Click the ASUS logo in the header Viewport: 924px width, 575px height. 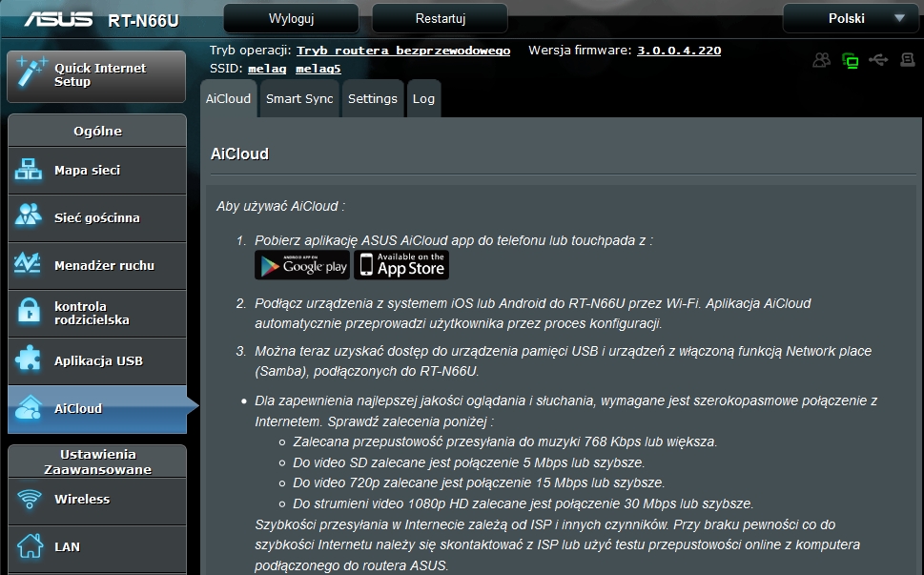(x=58, y=19)
